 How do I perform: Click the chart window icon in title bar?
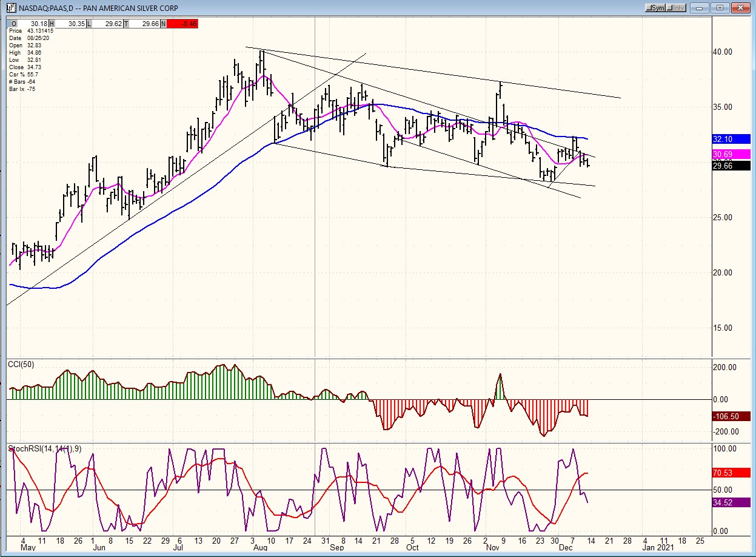[x=10, y=8]
